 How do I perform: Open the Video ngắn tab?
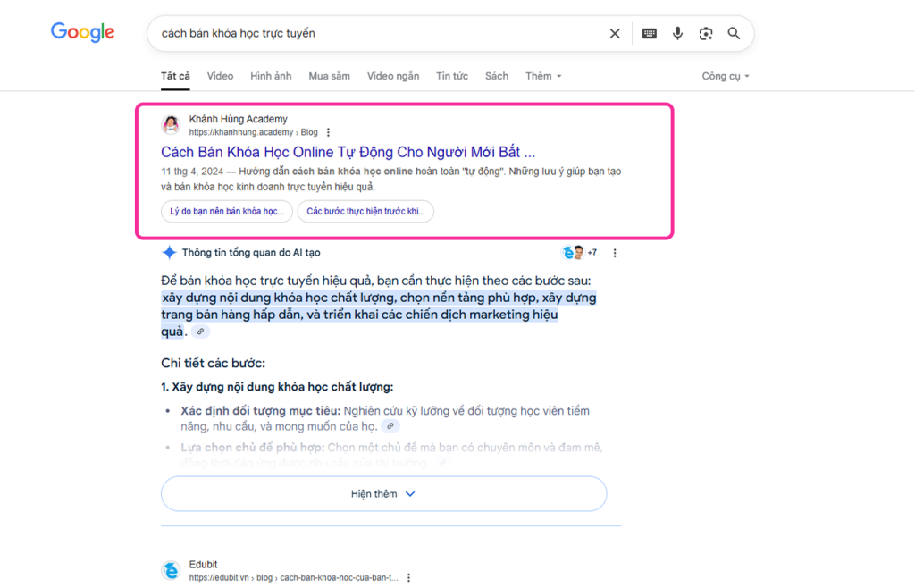click(393, 76)
